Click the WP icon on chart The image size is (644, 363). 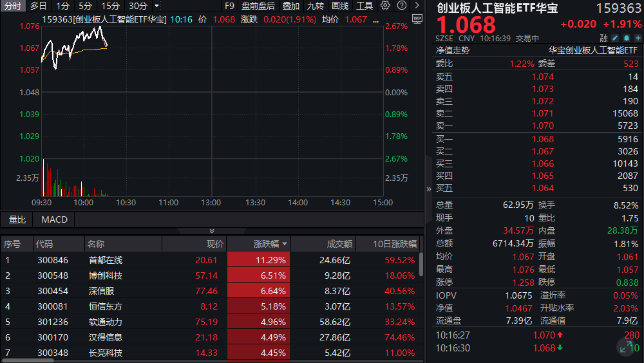417,19
